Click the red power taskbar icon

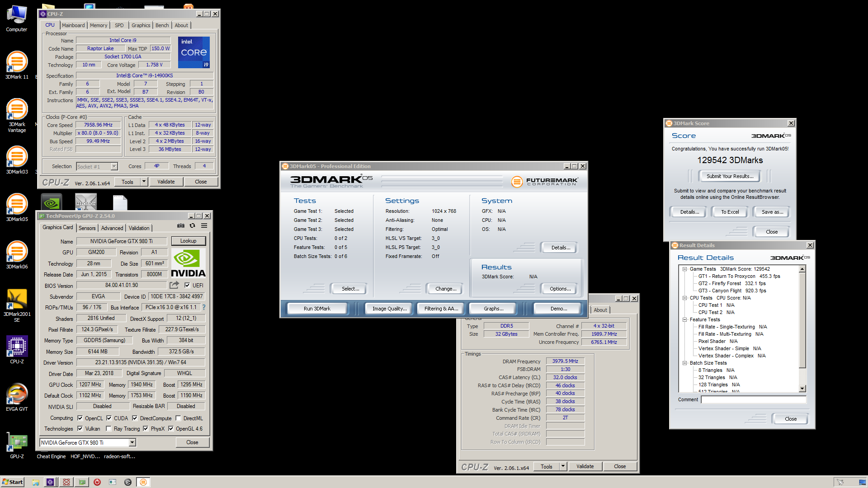[x=97, y=482]
